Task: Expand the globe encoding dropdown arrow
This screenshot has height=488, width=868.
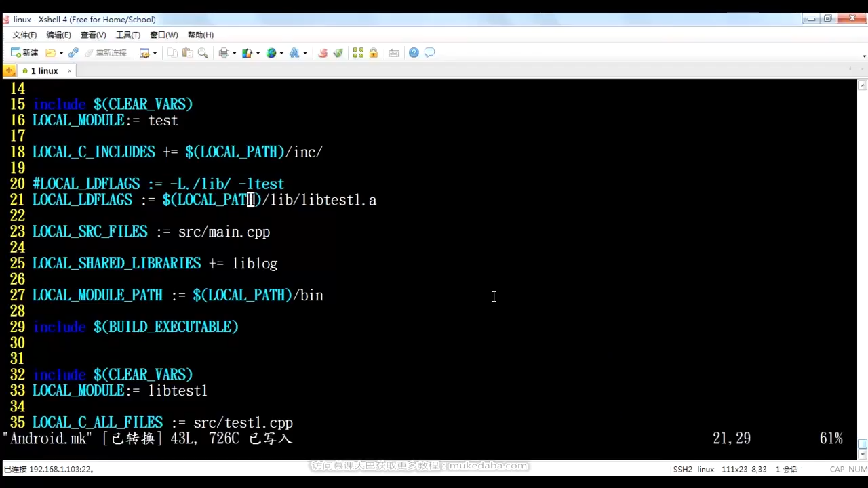Action: [x=281, y=53]
